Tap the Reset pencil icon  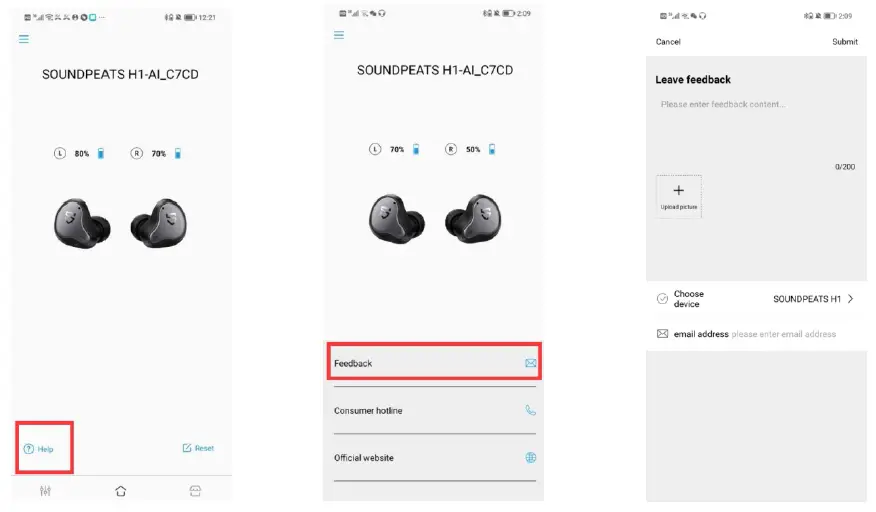(187, 448)
